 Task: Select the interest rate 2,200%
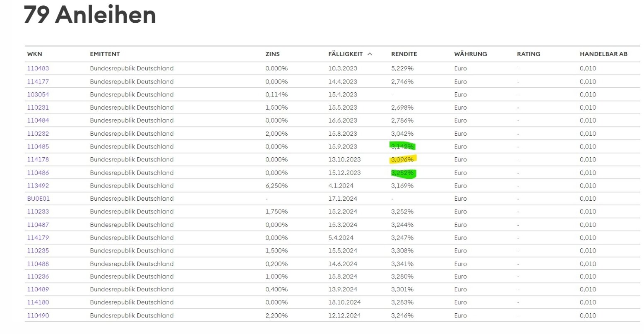click(276, 315)
